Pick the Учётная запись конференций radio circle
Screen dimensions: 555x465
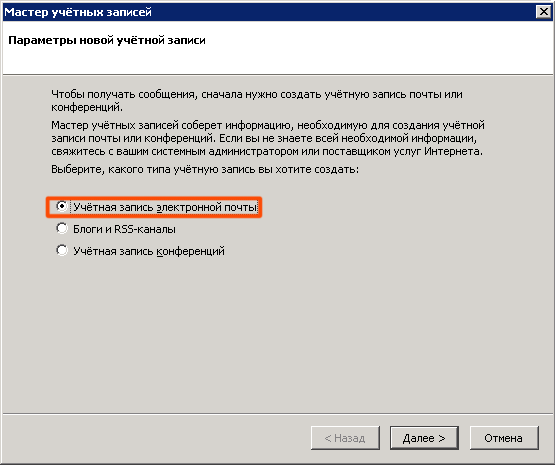point(62,250)
